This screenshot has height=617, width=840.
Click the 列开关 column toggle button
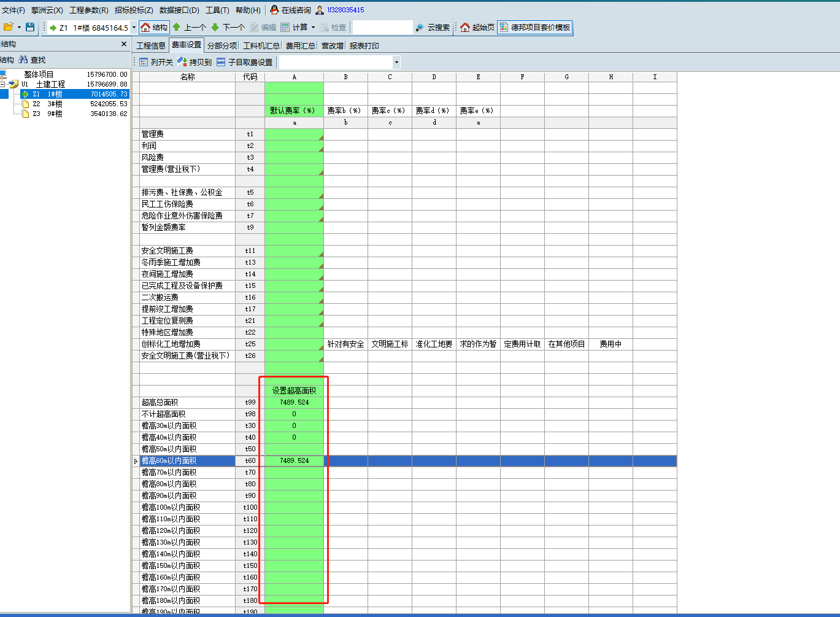156,62
